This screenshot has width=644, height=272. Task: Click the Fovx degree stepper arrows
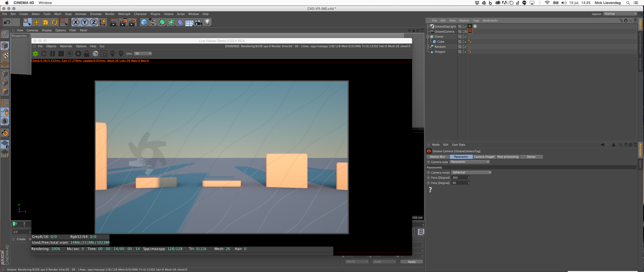pyautogui.click(x=469, y=178)
